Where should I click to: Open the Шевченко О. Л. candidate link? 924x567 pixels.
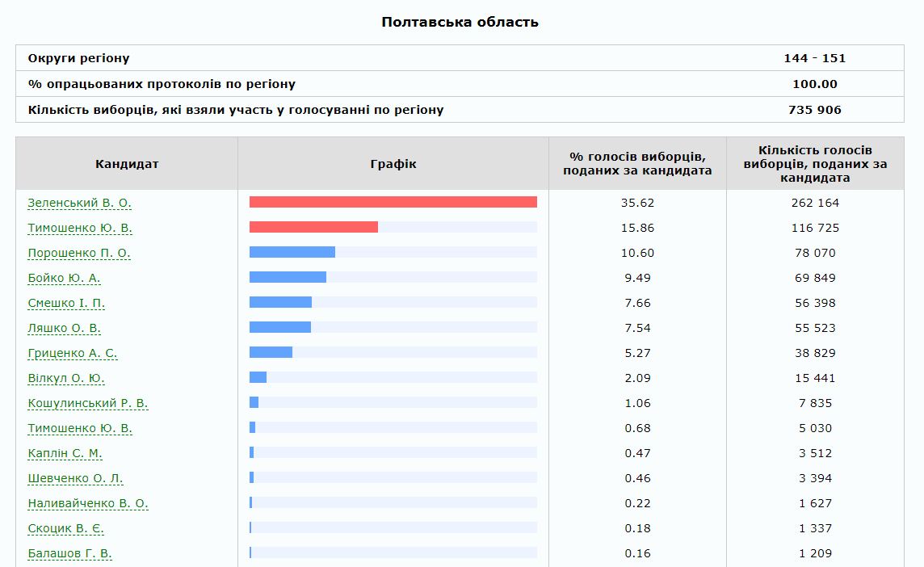75,478
